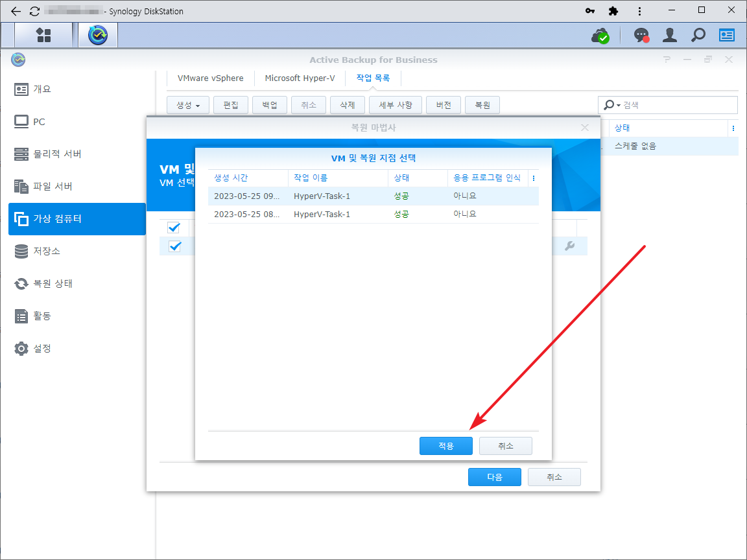Viewport: 747px width, 560px height.
Task: Click the 삭제 delete button
Action: [x=348, y=105]
